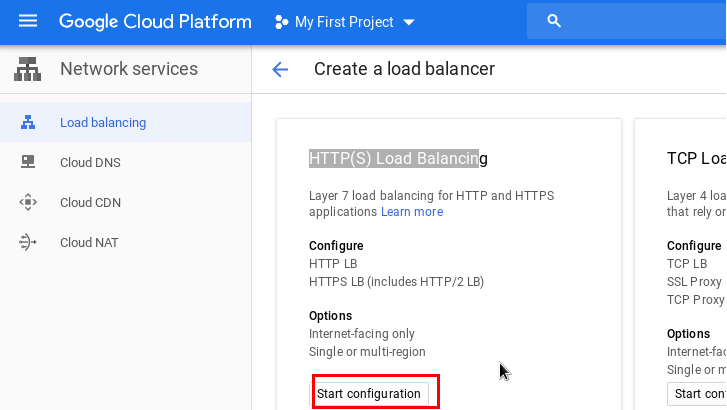Start configuration for TCP Load Balancing
The height and width of the screenshot is (410, 727).
[700, 394]
